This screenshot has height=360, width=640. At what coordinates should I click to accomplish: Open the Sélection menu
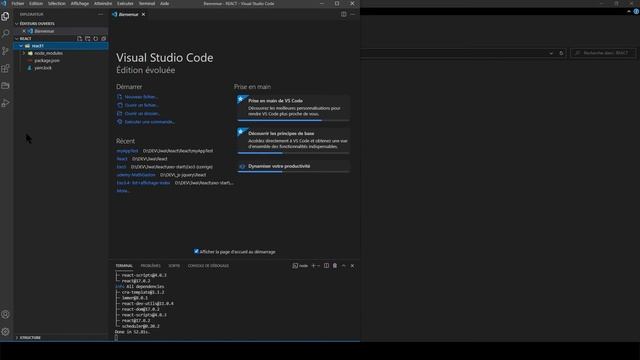[57, 3]
